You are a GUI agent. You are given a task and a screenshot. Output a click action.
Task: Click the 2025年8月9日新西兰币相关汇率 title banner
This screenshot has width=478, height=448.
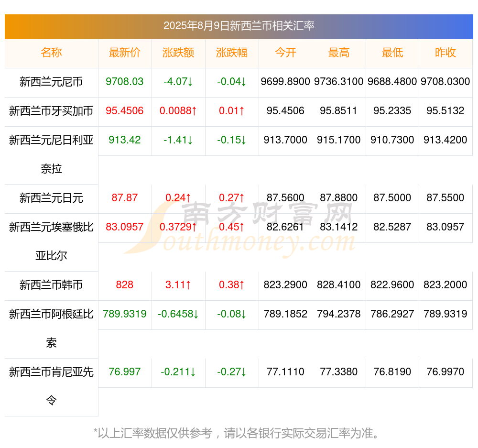(239, 26)
